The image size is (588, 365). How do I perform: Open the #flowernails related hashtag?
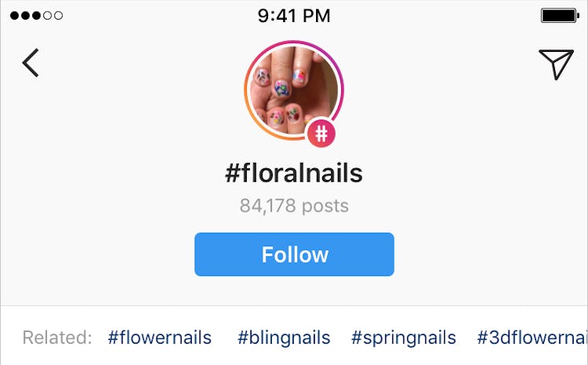tap(160, 337)
